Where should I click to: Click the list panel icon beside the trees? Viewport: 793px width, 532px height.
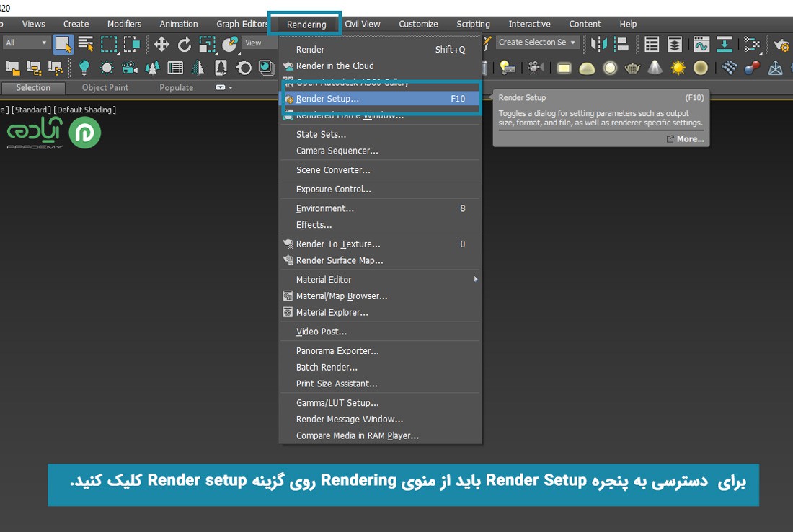click(175, 67)
